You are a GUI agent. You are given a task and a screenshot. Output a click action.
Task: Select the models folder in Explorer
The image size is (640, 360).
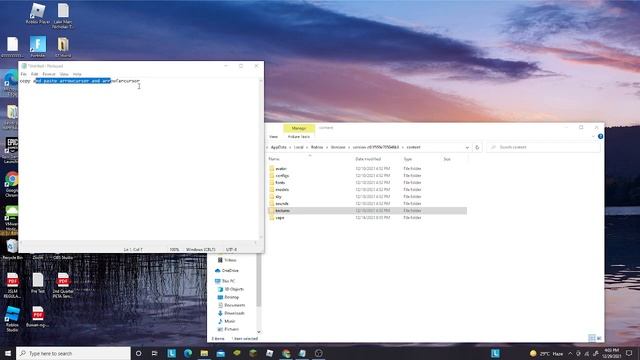coord(282,189)
